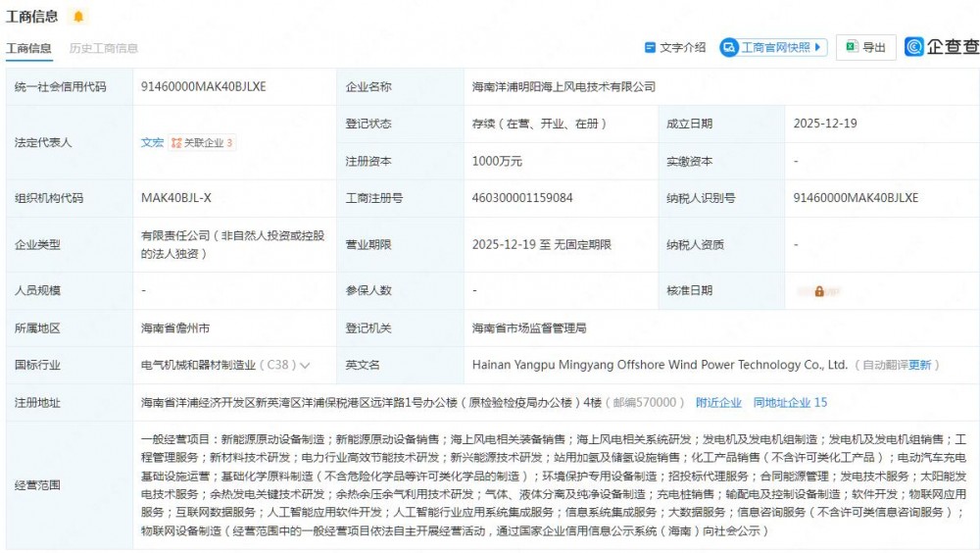Click the 工商官网快照 camera icon

tap(729, 47)
